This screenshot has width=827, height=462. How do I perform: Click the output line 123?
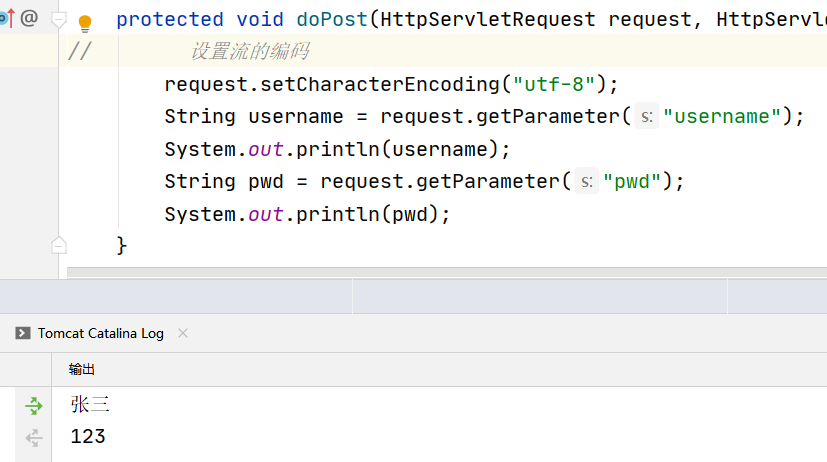(88, 437)
